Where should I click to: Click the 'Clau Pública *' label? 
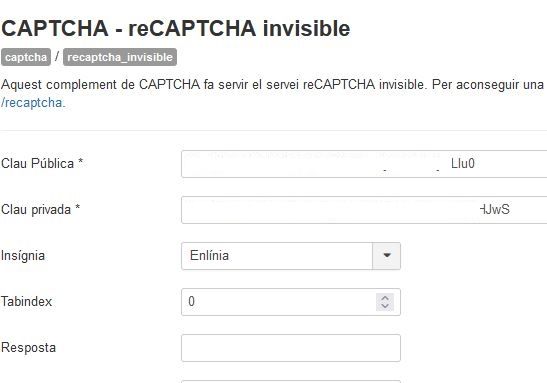42,163
